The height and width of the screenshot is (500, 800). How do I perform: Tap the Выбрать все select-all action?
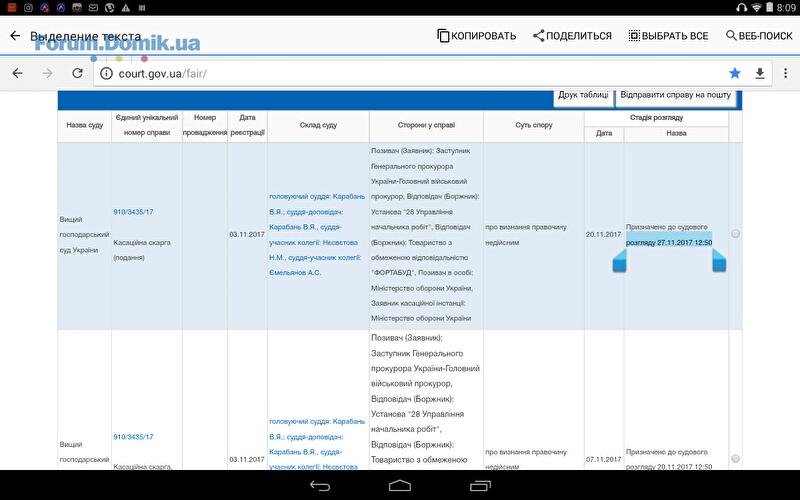pyautogui.click(x=668, y=36)
